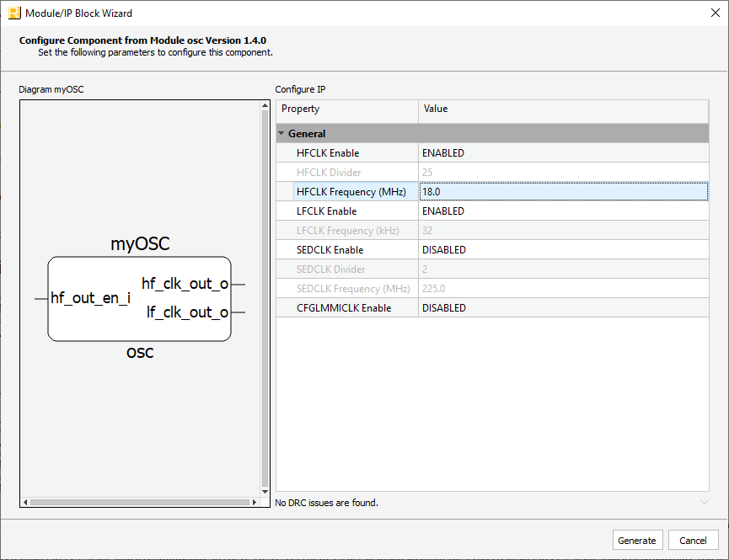
Task: Click the hf_clk_out_o port in diagram
Action: (185, 284)
